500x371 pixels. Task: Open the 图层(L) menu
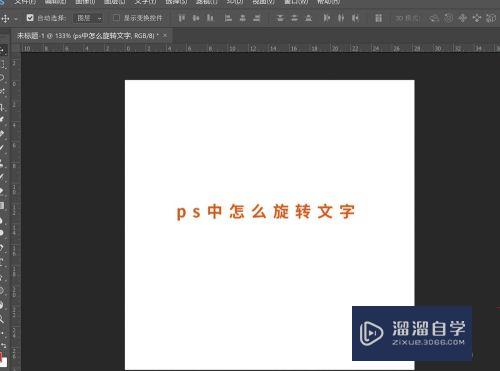point(115,2)
